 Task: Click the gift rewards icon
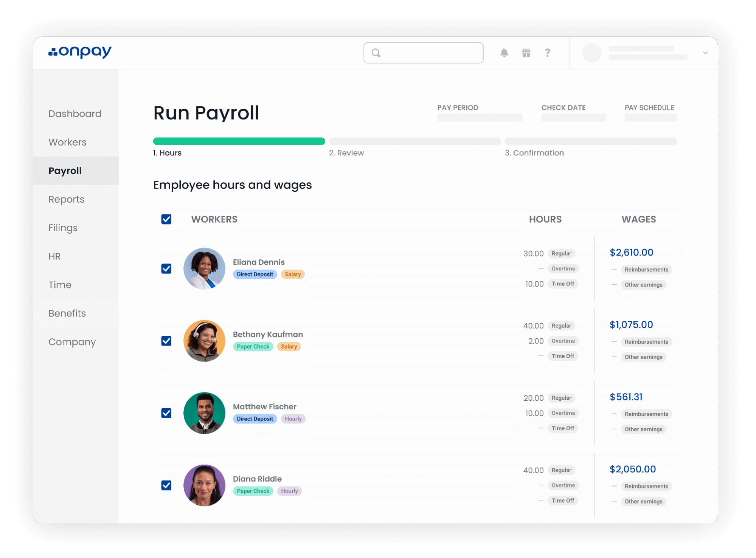pyautogui.click(x=526, y=53)
